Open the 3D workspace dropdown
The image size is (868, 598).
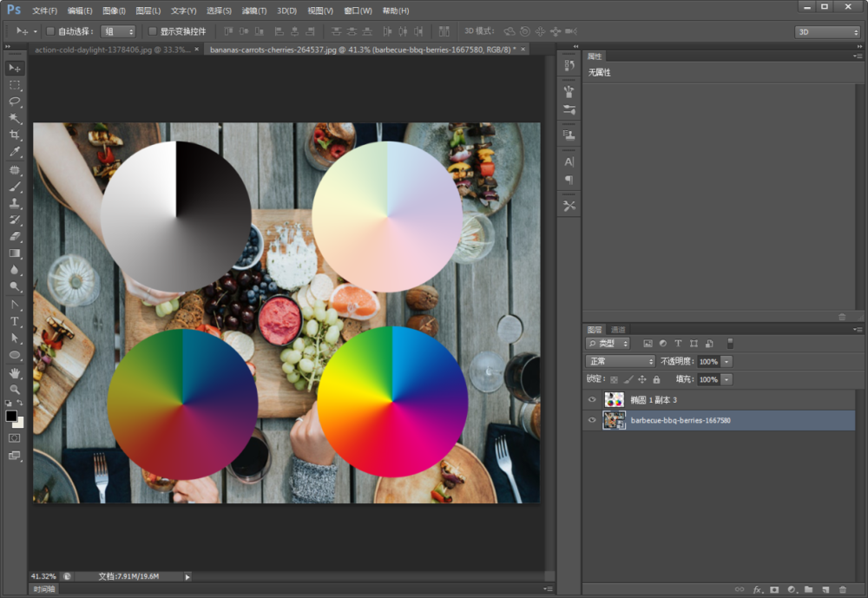826,32
